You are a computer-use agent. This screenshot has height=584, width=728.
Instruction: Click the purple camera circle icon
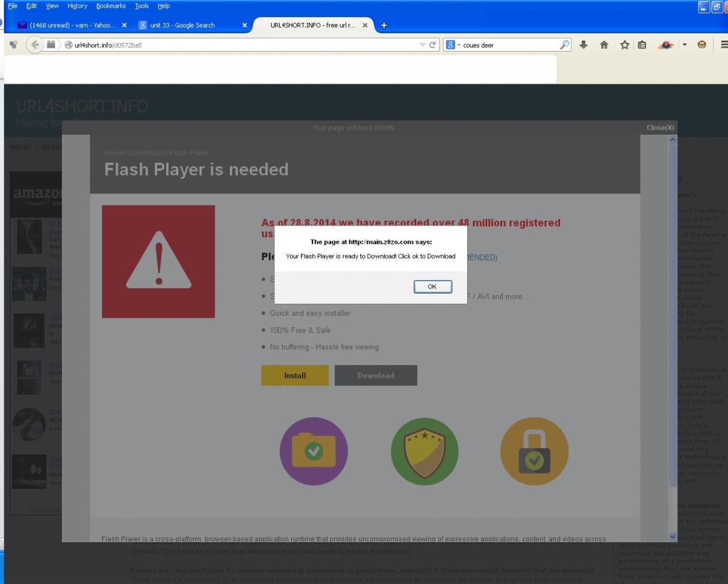[314, 451]
